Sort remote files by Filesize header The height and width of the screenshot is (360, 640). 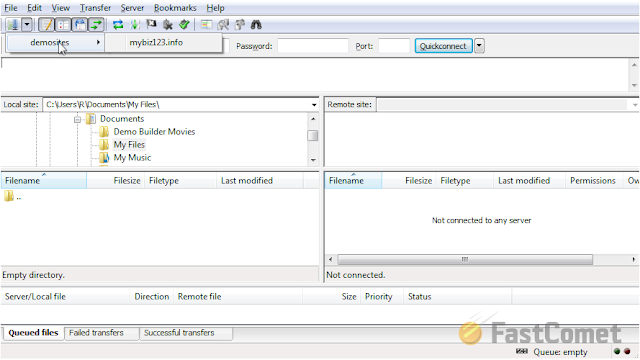pos(409,180)
